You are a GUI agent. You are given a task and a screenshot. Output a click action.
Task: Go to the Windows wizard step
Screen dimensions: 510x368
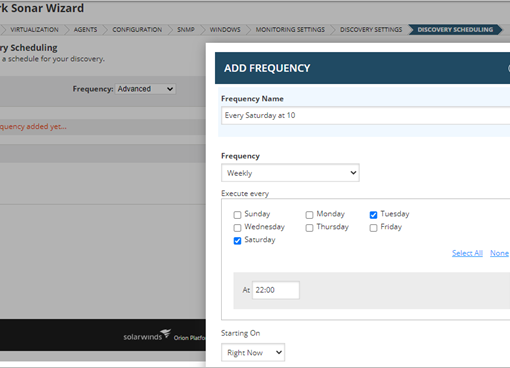tap(225, 30)
